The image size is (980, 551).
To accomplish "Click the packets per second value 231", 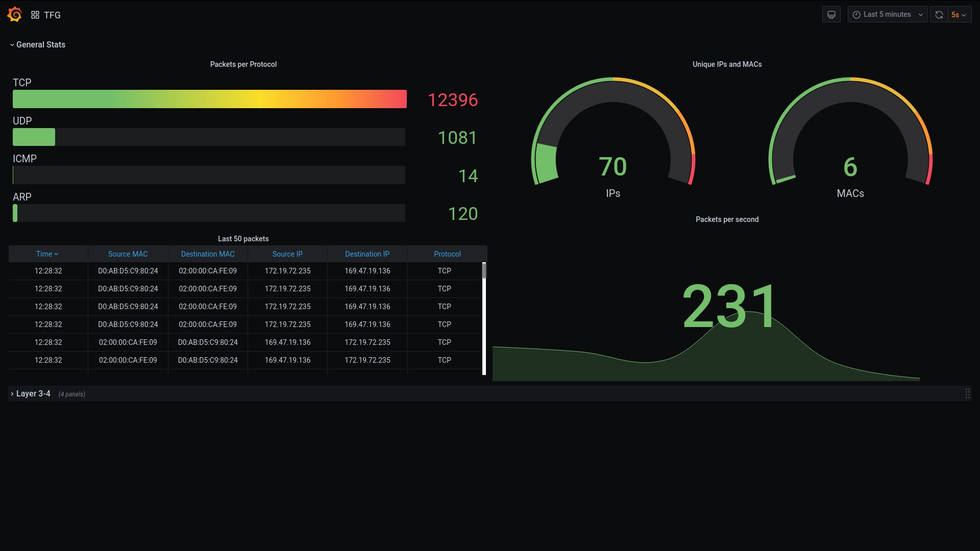I will [x=729, y=306].
